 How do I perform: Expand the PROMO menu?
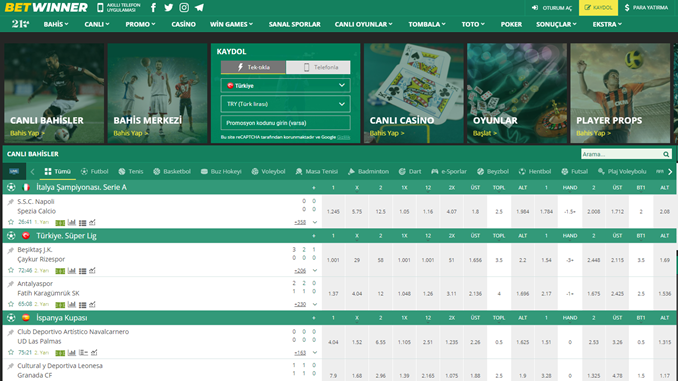coord(140,24)
